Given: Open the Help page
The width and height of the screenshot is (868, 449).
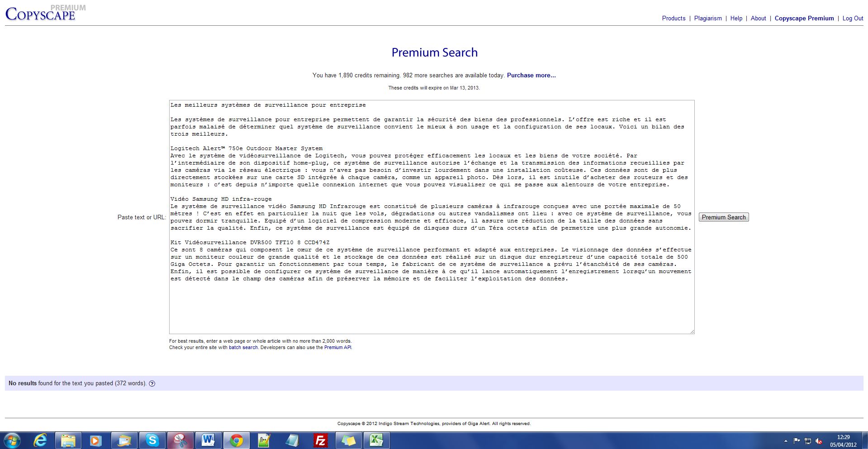Looking at the screenshot, I should pos(736,19).
